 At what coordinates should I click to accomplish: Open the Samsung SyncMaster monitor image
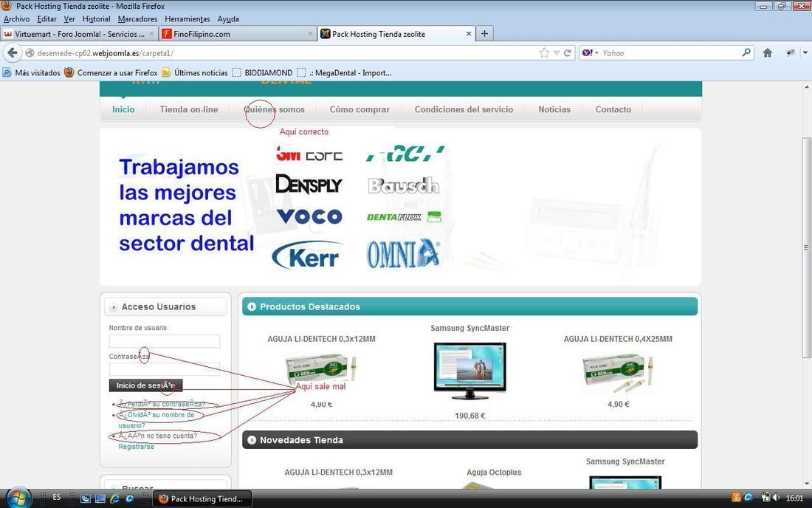(469, 371)
